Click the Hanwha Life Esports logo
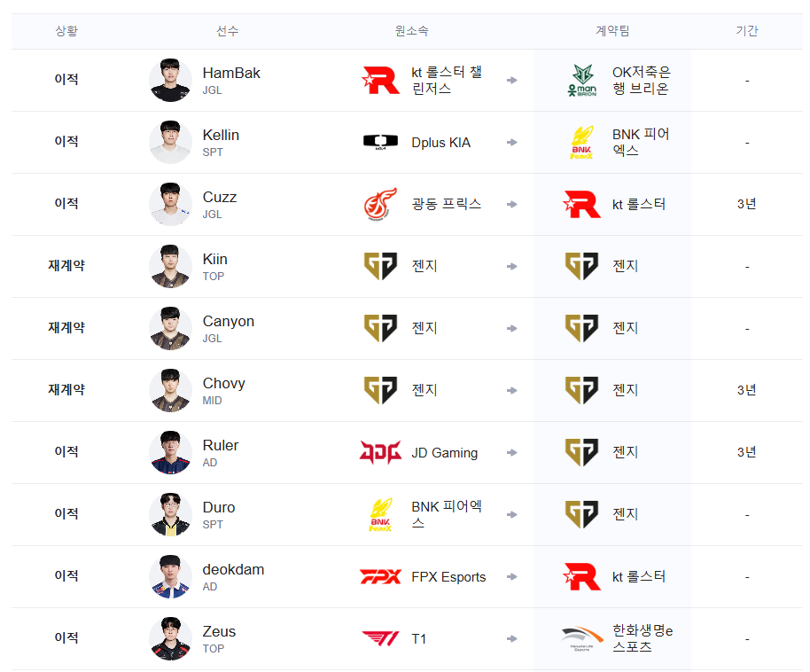This screenshot has width=810, height=672. (582, 638)
